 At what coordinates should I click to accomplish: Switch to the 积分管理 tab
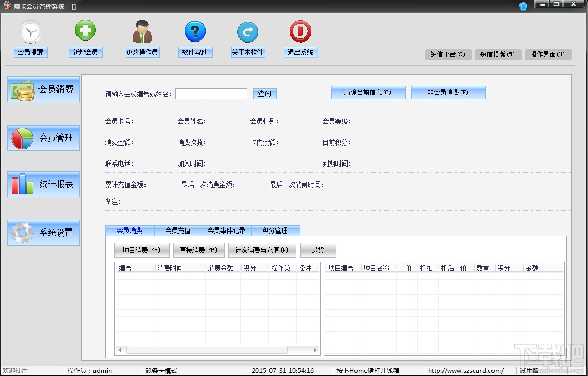275,230
